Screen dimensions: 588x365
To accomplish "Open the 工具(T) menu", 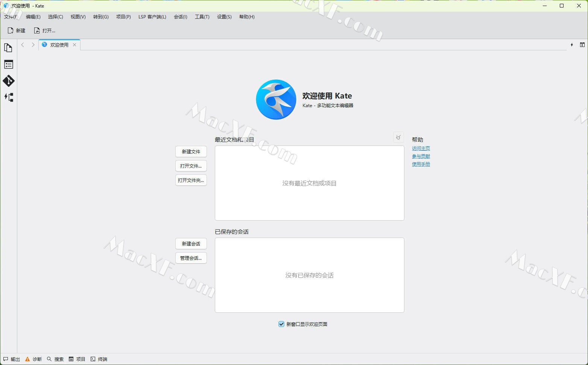I will pos(202,17).
